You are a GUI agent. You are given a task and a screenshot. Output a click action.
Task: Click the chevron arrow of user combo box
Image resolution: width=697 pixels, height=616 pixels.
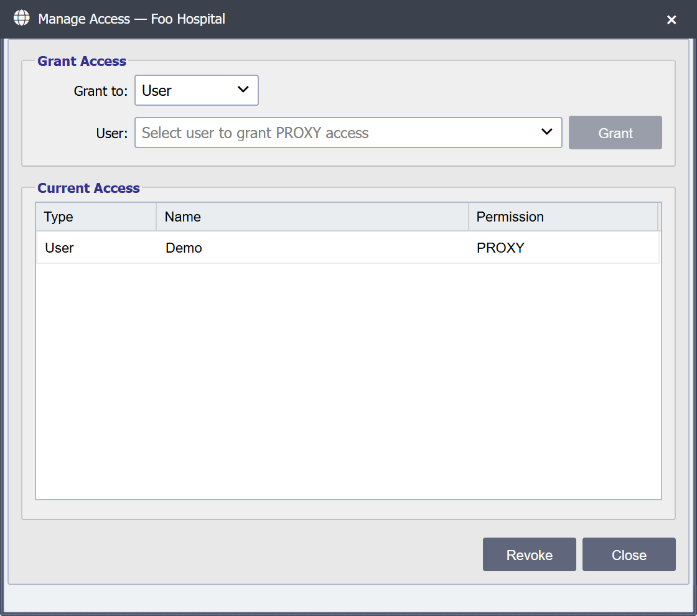tap(547, 132)
